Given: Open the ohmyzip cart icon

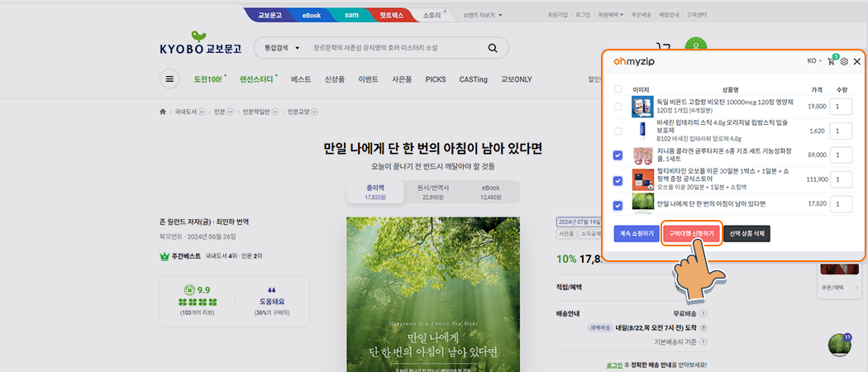Looking at the screenshot, I should click(x=832, y=61).
